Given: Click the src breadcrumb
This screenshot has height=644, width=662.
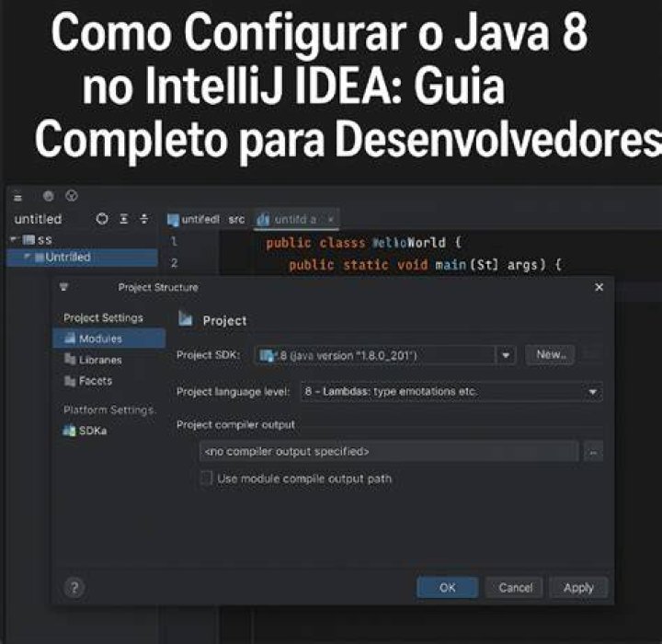Looking at the screenshot, I should pos(236,220).
